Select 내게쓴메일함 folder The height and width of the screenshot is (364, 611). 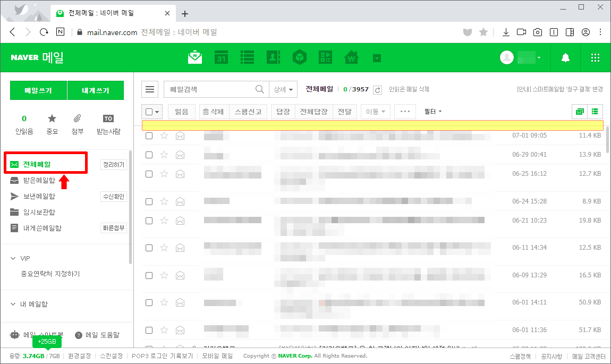(x=42, y=228)
